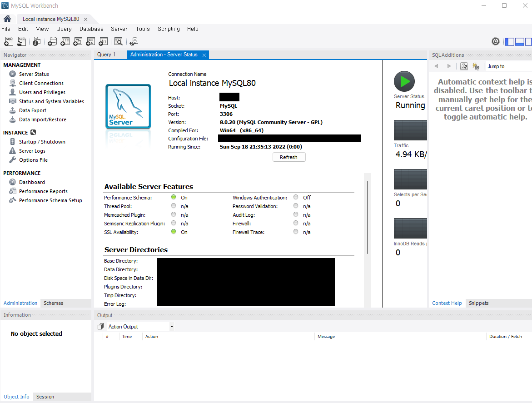Open Startup / Shutdown
The image size is (532, 403).
coord(42,142)
